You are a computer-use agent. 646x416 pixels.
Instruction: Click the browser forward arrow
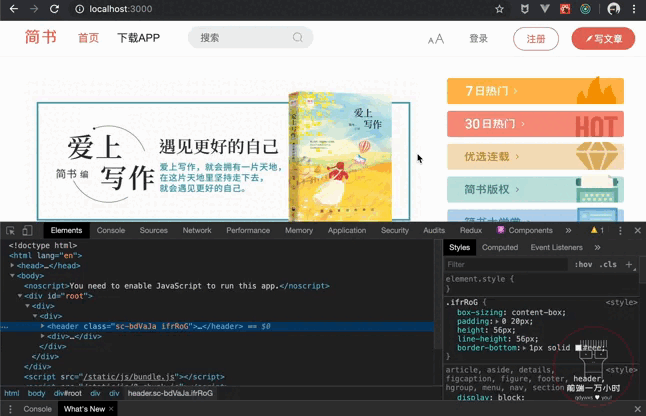click(x=34, y=9)
